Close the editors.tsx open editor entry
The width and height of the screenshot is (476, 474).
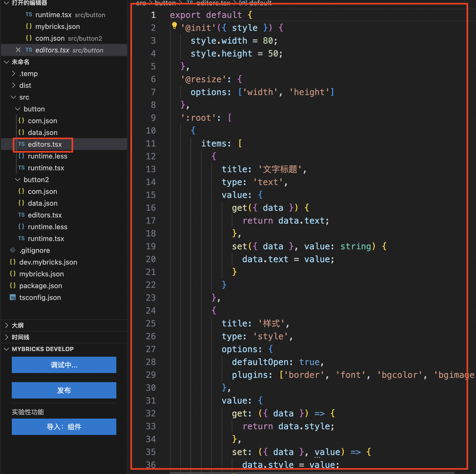click(18, 50)
